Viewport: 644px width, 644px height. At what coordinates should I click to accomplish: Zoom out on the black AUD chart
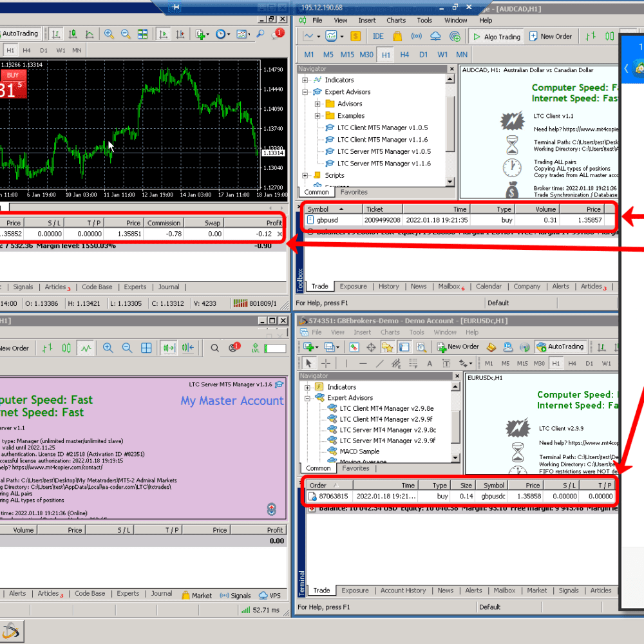[x=126, y=34]
